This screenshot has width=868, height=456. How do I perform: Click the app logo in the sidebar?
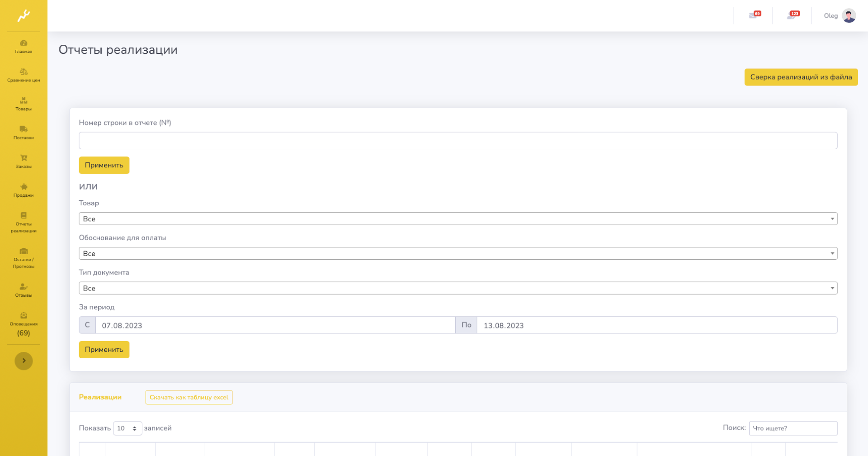coord(24,16)
